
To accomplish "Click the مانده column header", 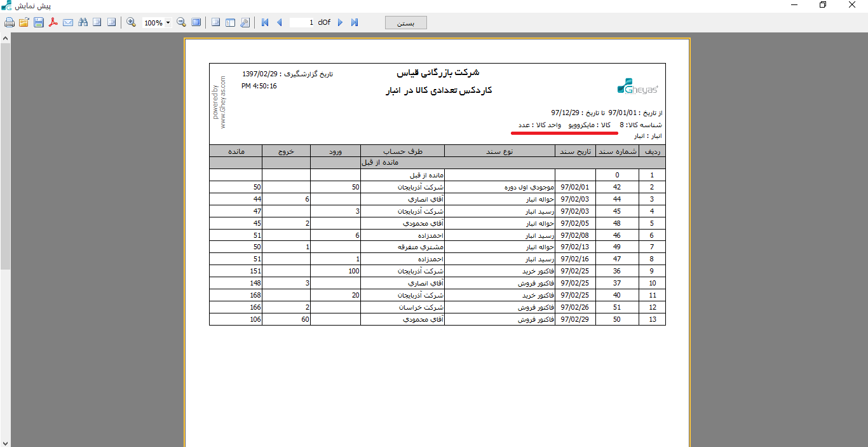I will 236,151.
